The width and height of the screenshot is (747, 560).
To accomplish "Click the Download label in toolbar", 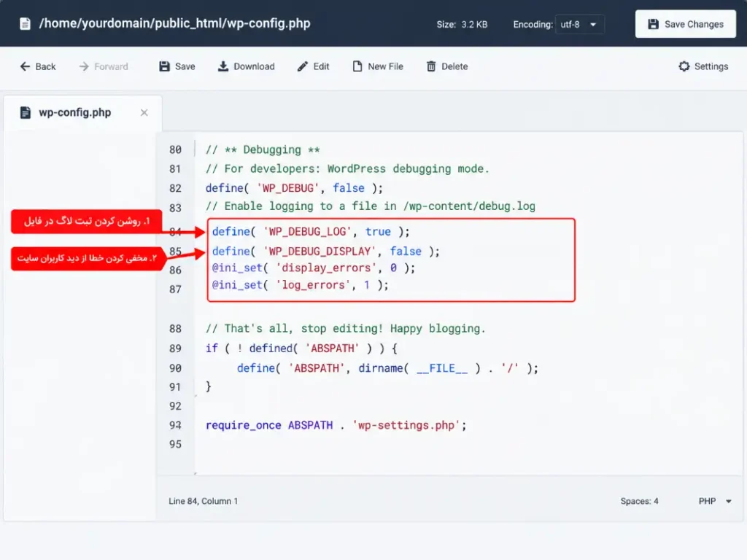I will pyautogui.click(x=254, y=66).
